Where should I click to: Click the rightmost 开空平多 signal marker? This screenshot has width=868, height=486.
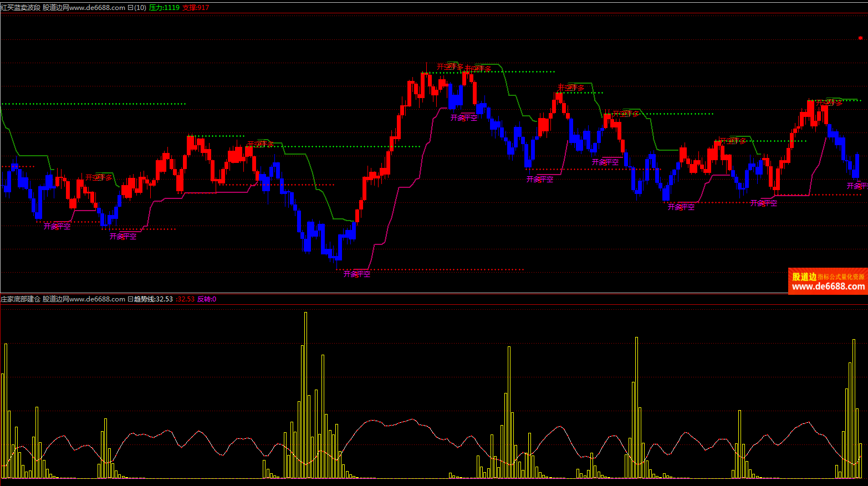829,103
